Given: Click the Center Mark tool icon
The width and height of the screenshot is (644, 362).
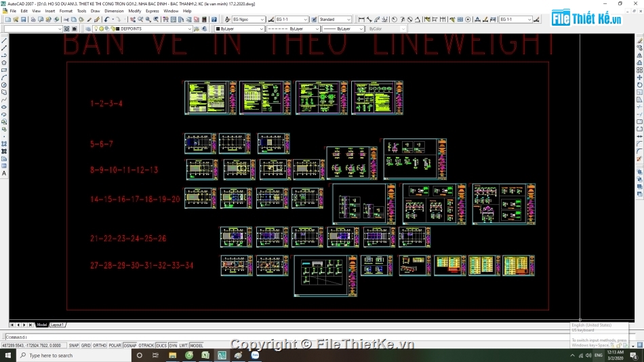Looking at the screenshot, I should pyautogui.click(x=468, y=19).
